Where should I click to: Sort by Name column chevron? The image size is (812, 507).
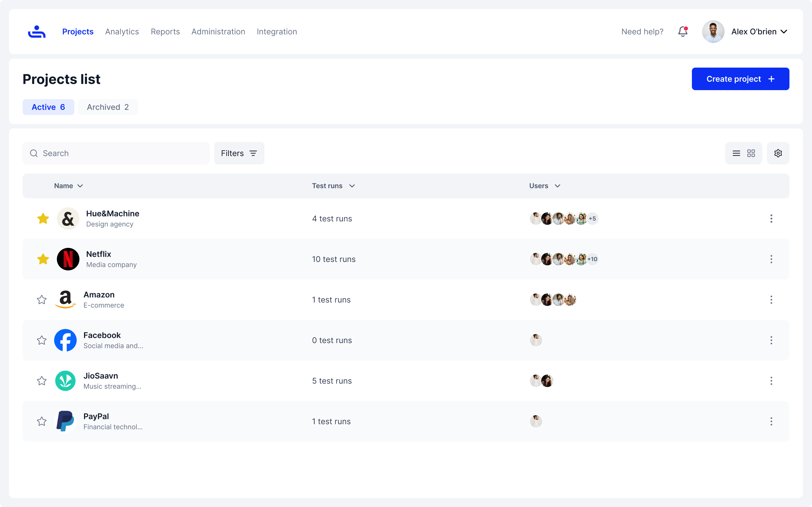[x=80, y=186]
